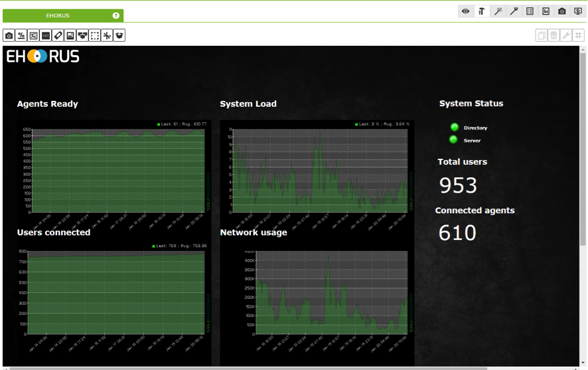Click the System Load graph legend
The width and height of the screenshot is (588, 370).
(382, 124)
